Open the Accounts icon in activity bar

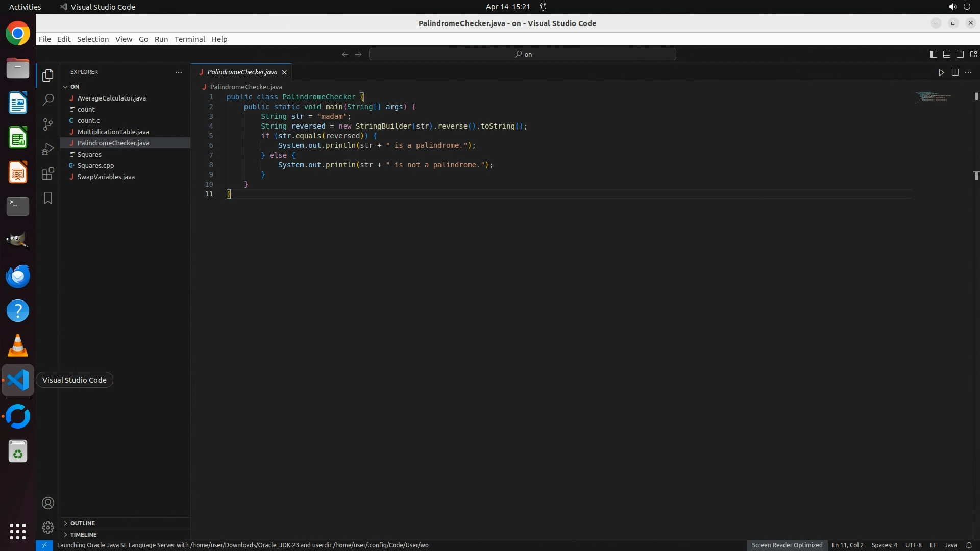[48, 503]
